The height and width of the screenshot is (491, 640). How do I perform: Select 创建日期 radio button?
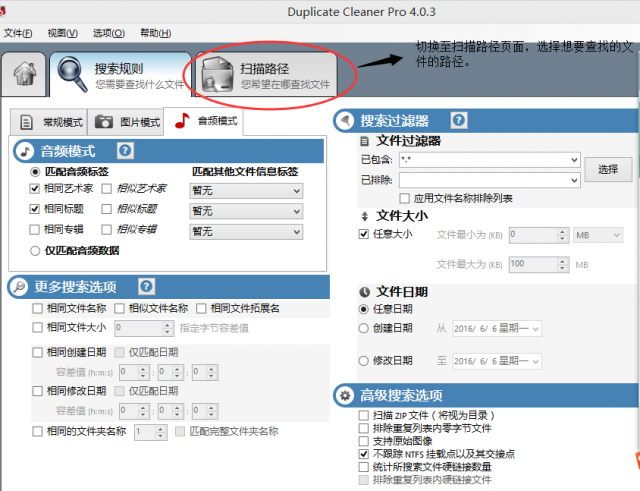click(x=363, y=328)
